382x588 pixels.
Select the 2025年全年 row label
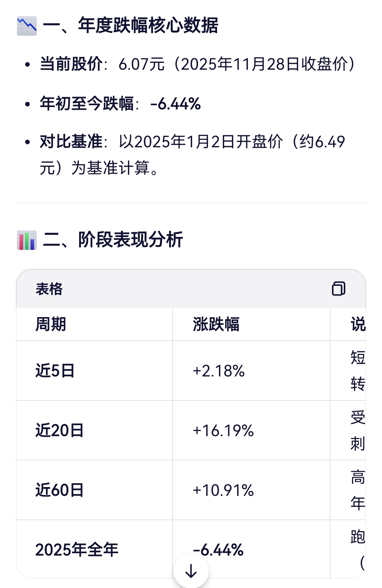[77, 550]
